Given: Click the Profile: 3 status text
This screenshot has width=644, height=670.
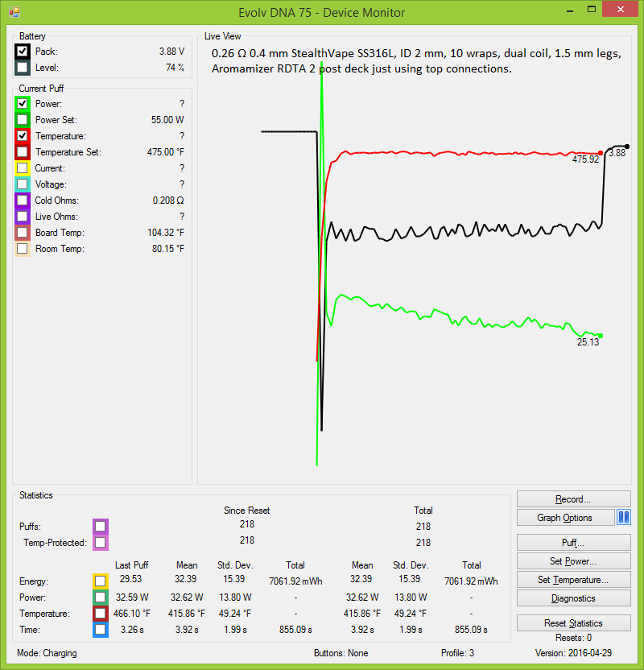Looking at the screenshot, I should tap(457, 653).
